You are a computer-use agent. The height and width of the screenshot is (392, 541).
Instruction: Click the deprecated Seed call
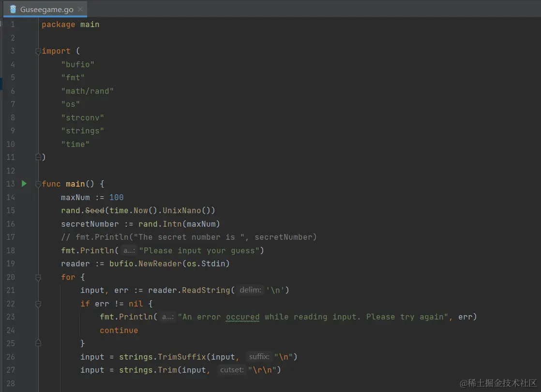pyautogui.click(x=94, y=211)
